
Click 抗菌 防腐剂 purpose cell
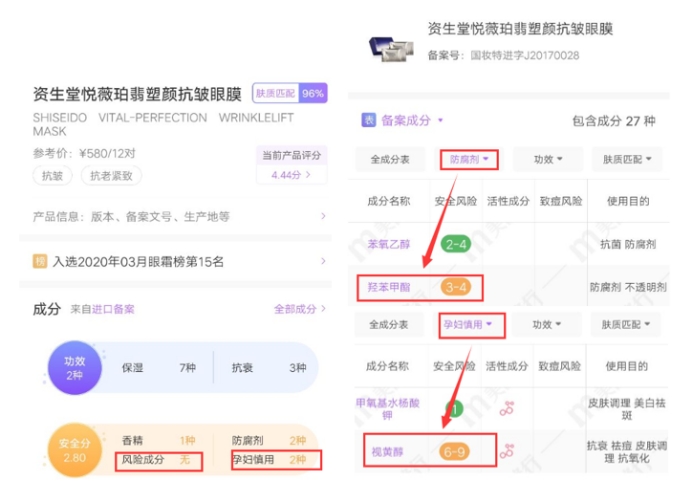click(628, 244)
